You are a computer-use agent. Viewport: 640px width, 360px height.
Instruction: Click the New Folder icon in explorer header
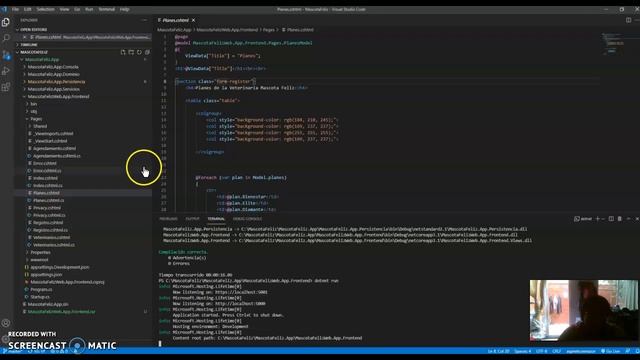131,52
